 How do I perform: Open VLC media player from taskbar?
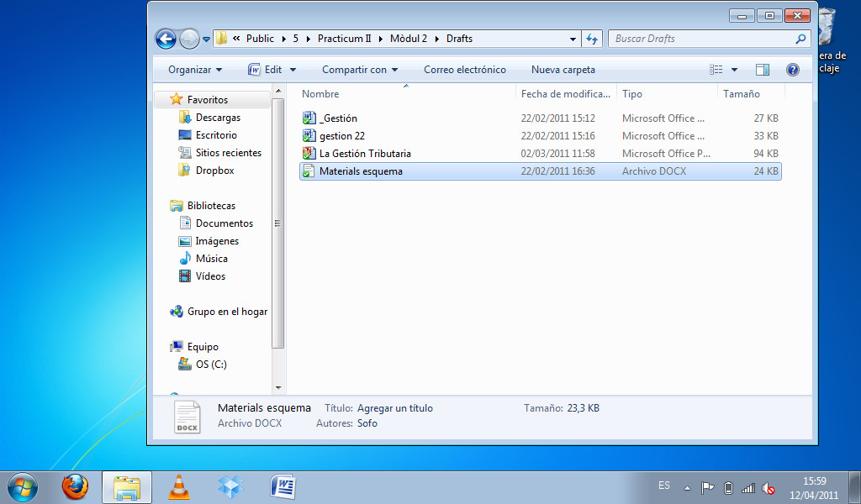coord(178,486)
